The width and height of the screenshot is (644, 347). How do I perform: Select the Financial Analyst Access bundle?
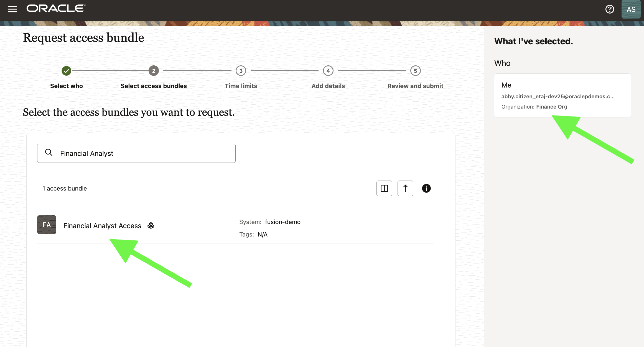tap(102, 226)
